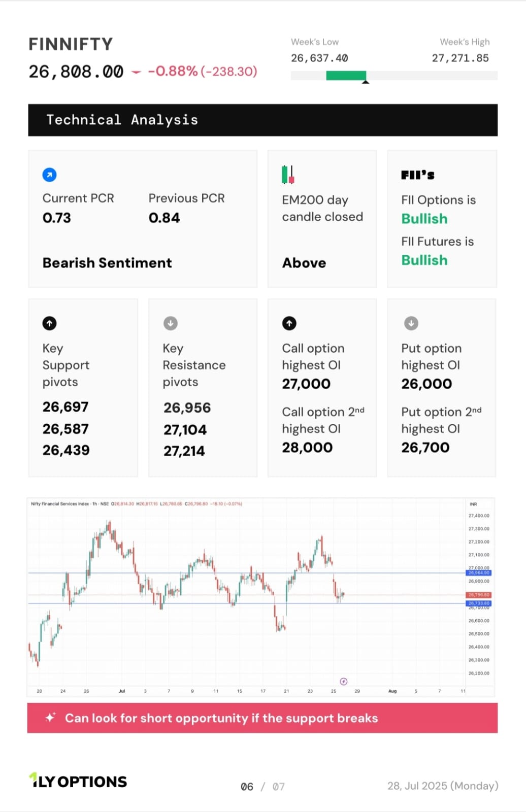
Task: Click the purple lightning event icon on chart
Action: point(344,681)
